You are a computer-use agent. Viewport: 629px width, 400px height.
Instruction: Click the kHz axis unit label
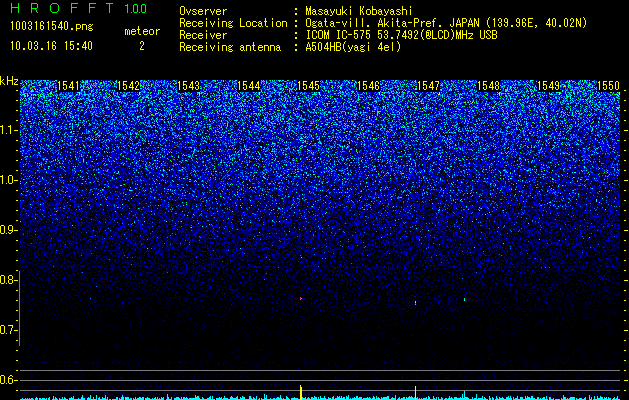[9, 81]
